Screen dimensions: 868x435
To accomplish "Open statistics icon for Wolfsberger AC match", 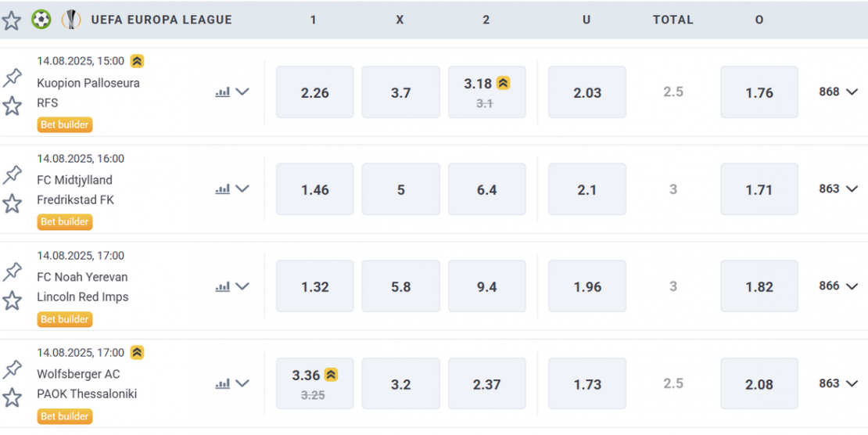I will click(223, 383).
